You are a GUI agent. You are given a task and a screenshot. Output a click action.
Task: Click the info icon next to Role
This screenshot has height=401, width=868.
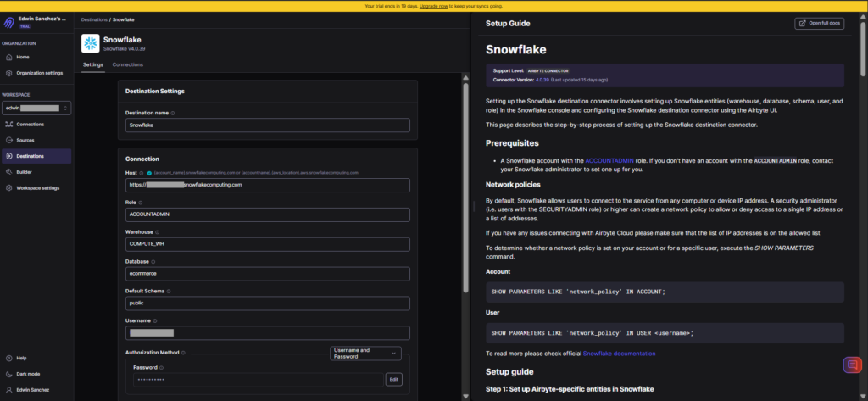tap(140, 203)
